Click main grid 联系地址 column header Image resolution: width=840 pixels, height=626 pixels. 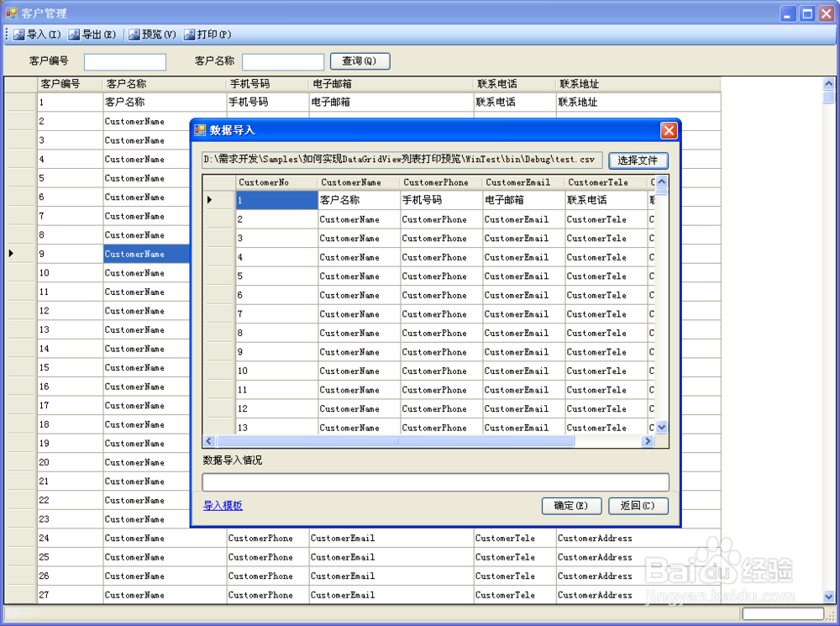638,84
